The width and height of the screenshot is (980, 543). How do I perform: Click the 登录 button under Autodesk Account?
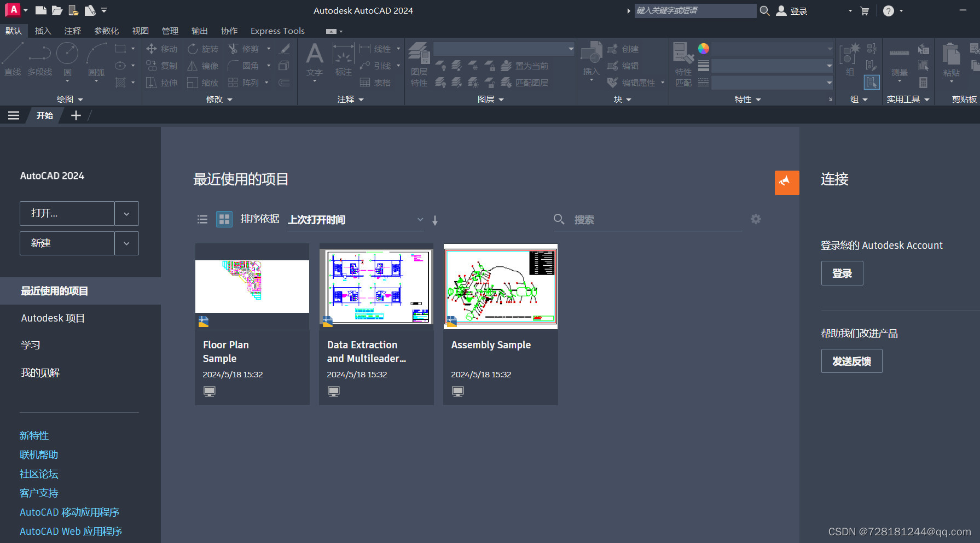click(x=842, y=273)
